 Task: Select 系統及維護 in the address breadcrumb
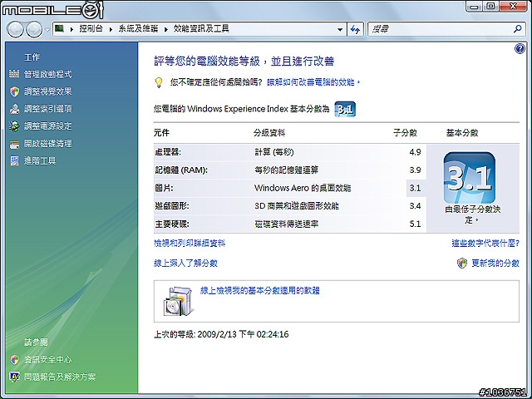click(x=138, y=29)
